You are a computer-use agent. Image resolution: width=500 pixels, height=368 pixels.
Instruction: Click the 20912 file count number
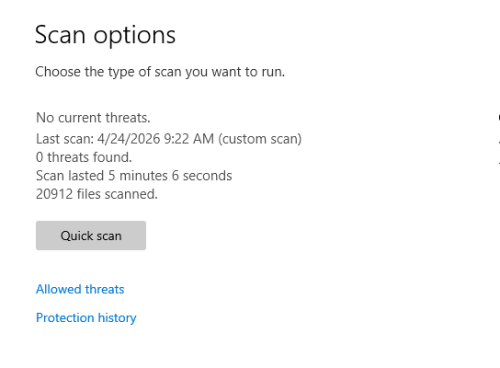pos(54,194)
